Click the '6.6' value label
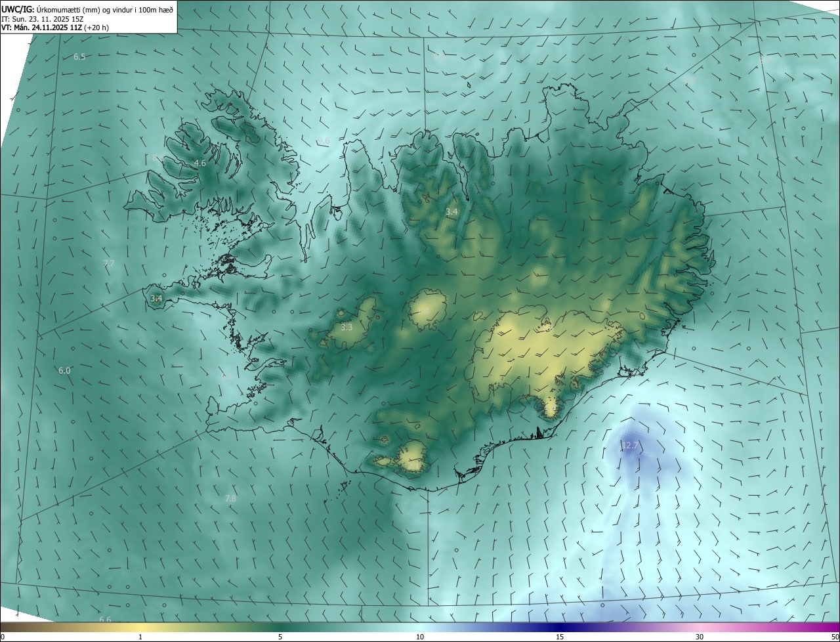 click(x=105, y=620)
